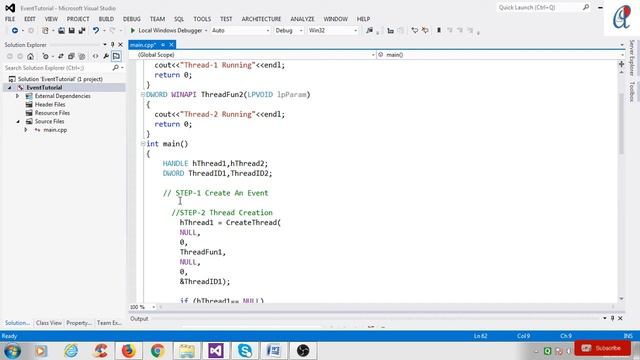The width and height of the screenshot is (640, 360).
Task: Save main.cpp with the single disk icon
Action: [x=71, y=31]
